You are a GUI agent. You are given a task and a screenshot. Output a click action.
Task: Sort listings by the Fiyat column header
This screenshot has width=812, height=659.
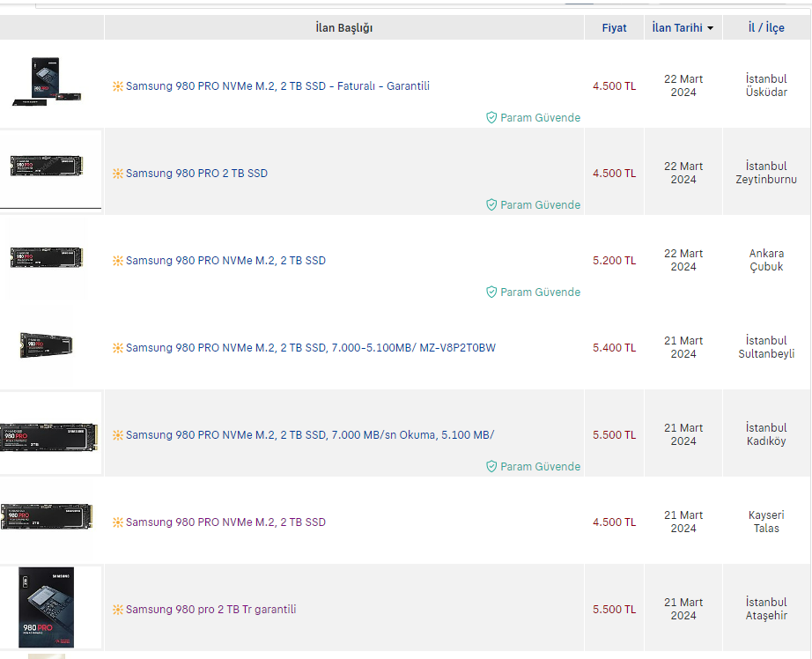coord(614,28)
